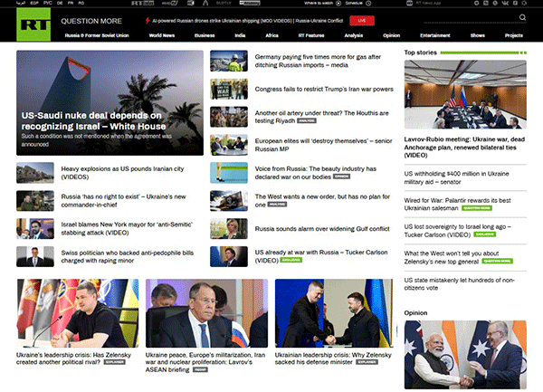Open the Entertainment section

pos(435,35)
